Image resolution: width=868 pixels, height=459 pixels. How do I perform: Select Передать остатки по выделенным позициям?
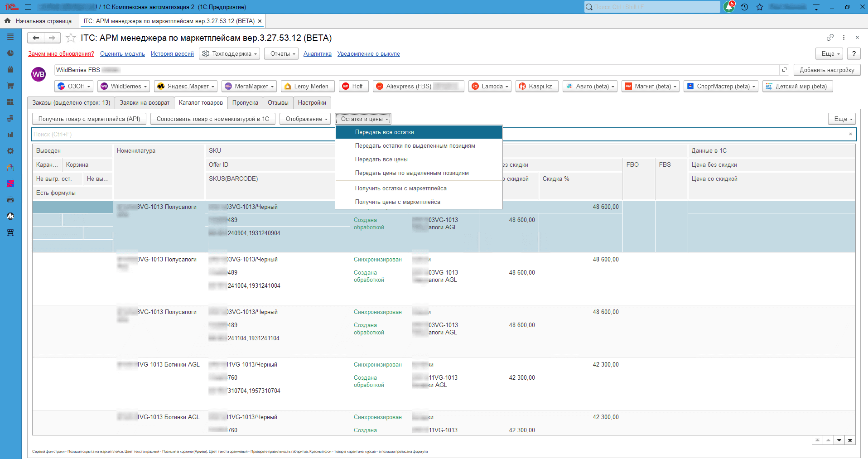click(x=419, y=146)
